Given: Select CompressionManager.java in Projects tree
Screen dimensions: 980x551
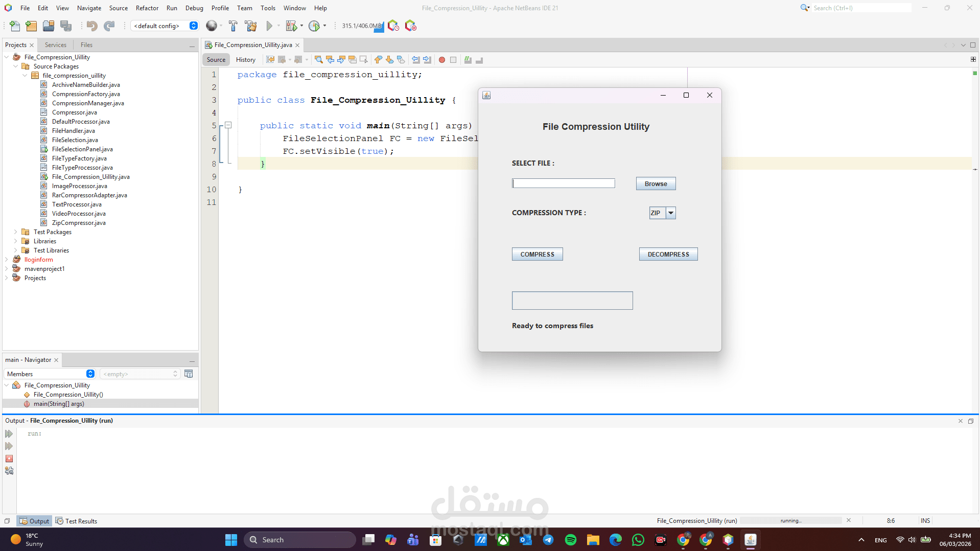Looking at the screenshot, I should (88, 103).
